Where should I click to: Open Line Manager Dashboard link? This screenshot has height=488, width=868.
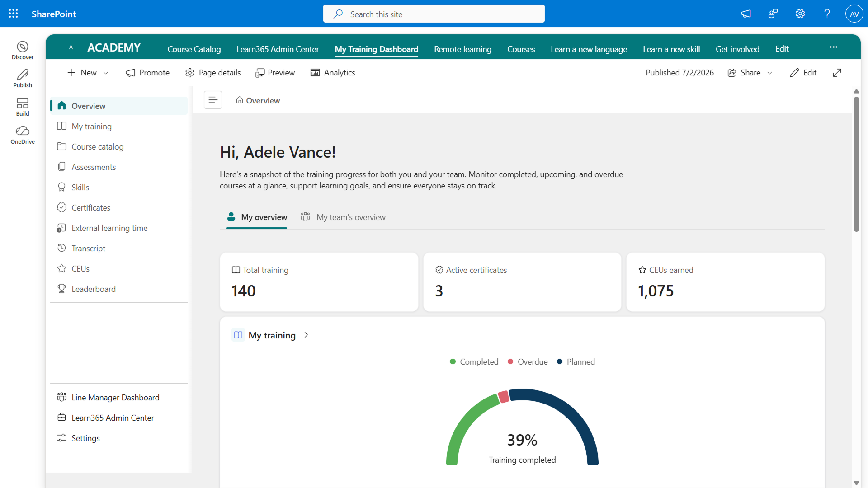click(119, 397)
